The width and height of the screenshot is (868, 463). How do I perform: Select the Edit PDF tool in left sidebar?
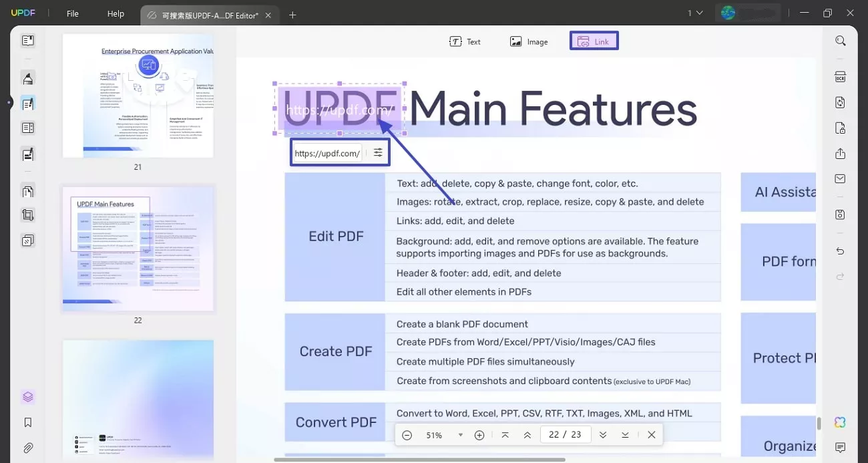click(x=27, y=104)
